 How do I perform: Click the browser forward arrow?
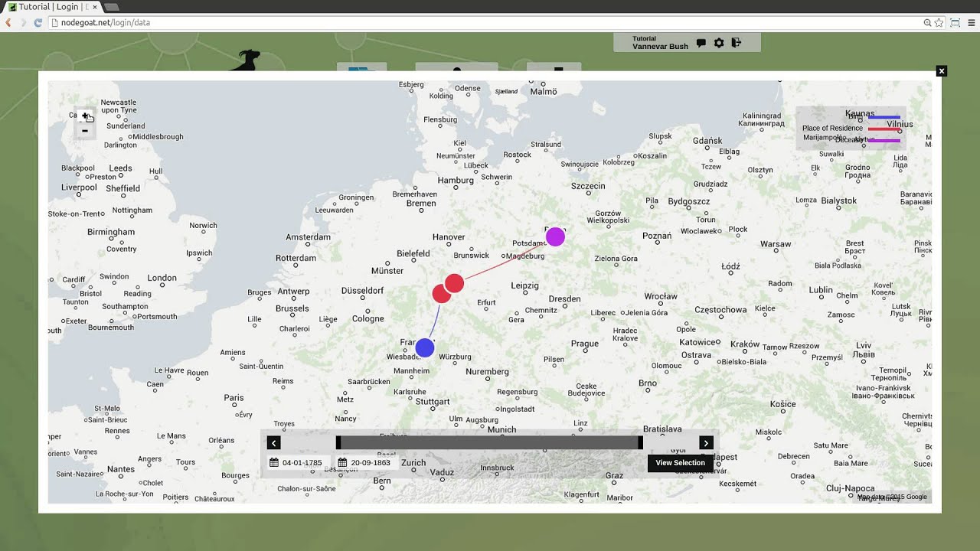pyautogui.click(x=23, y=23)
